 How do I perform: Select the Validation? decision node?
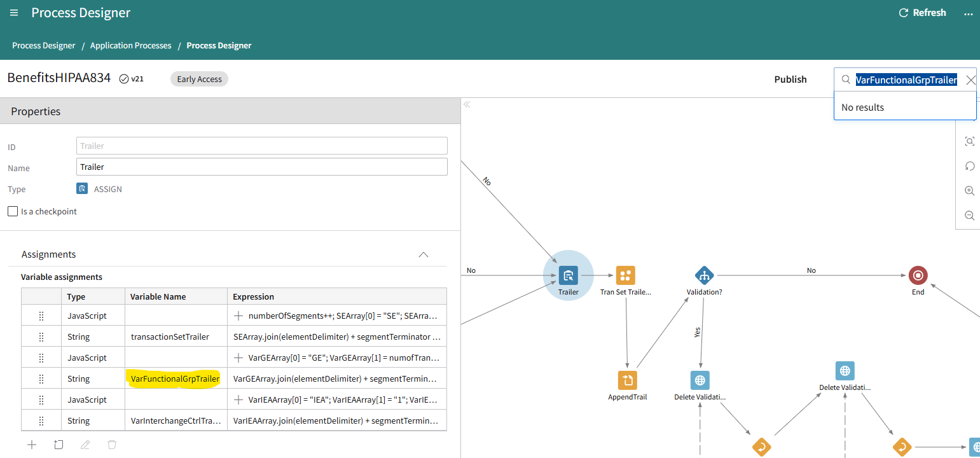tap(704, 275)
